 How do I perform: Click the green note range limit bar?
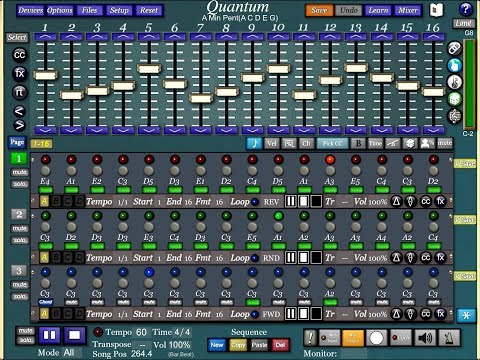tap(469, 83)
